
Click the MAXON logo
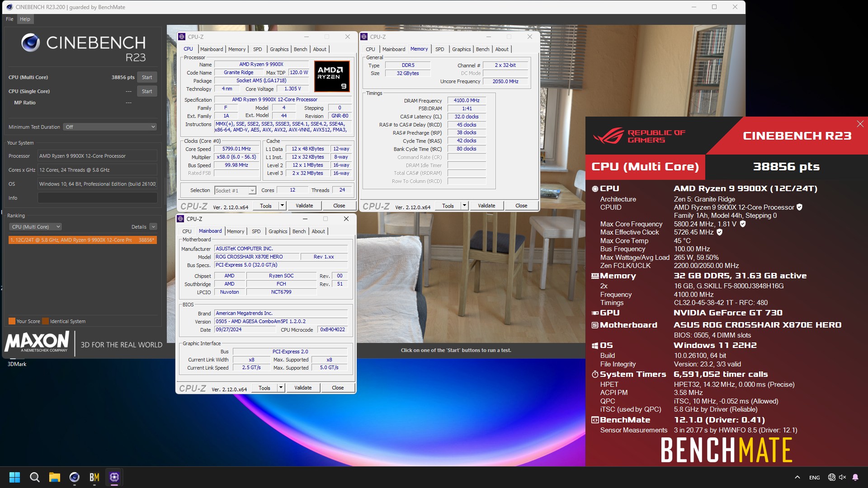click(x=37, y=342)
